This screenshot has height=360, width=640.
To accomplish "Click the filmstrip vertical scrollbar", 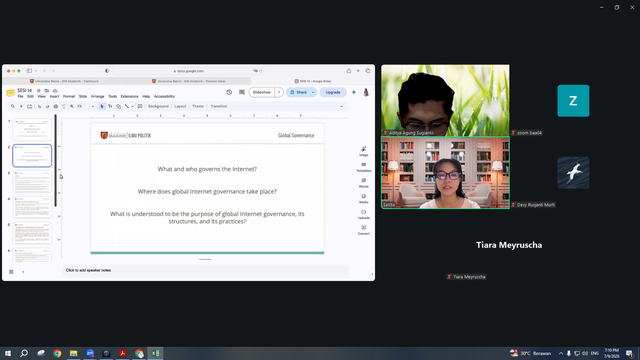I will tap(56, 161).
